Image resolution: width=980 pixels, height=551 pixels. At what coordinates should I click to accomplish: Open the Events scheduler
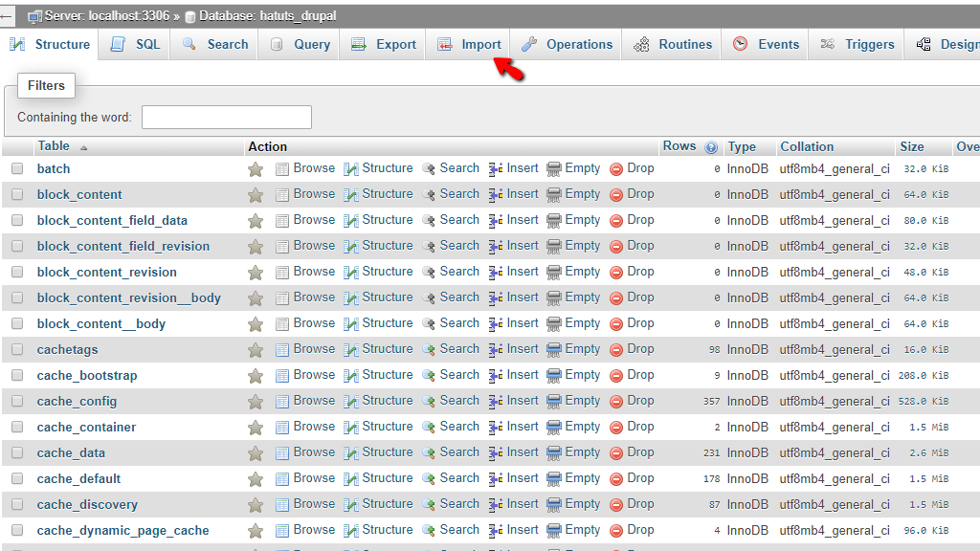(x=766, y=44)
